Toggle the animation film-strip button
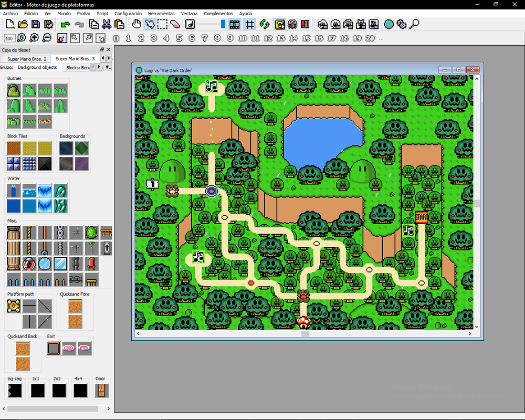Viewport: 525px width, 420px height. click(235, 24)
